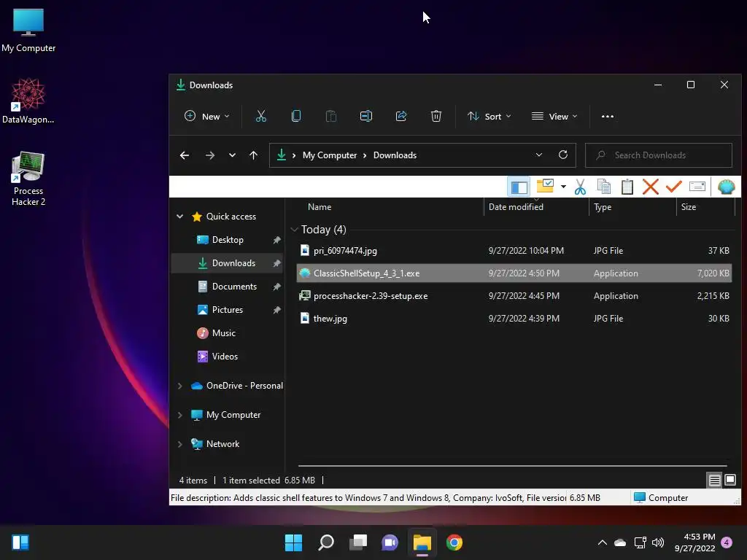Open the See more ellipsis menu

[608, 116]
